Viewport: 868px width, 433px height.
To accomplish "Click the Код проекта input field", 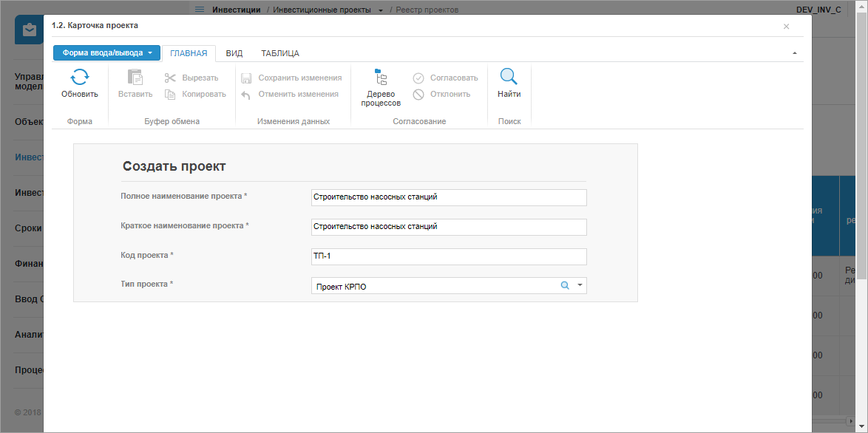I will 448,256.
